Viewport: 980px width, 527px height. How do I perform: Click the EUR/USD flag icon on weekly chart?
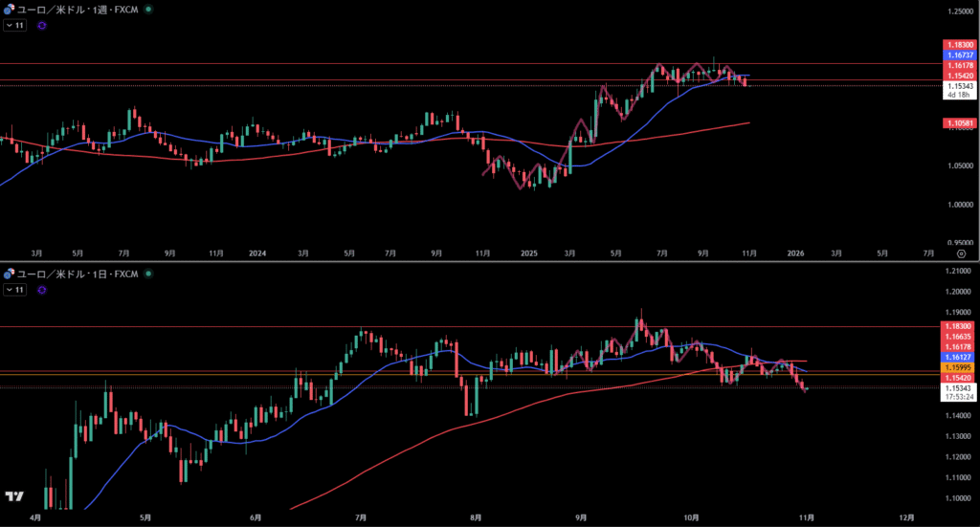pos(9,9)
